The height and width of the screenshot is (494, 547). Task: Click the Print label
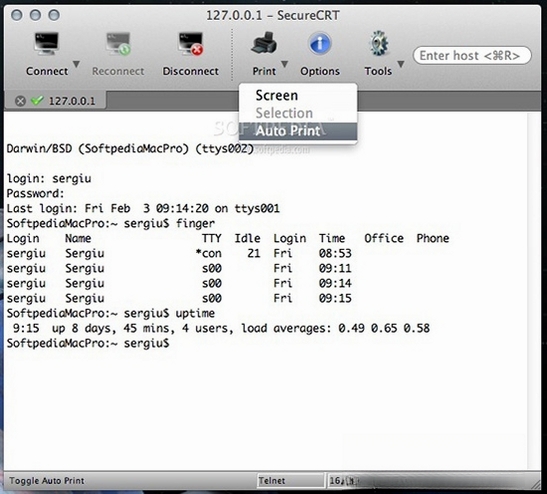[264, 71]
